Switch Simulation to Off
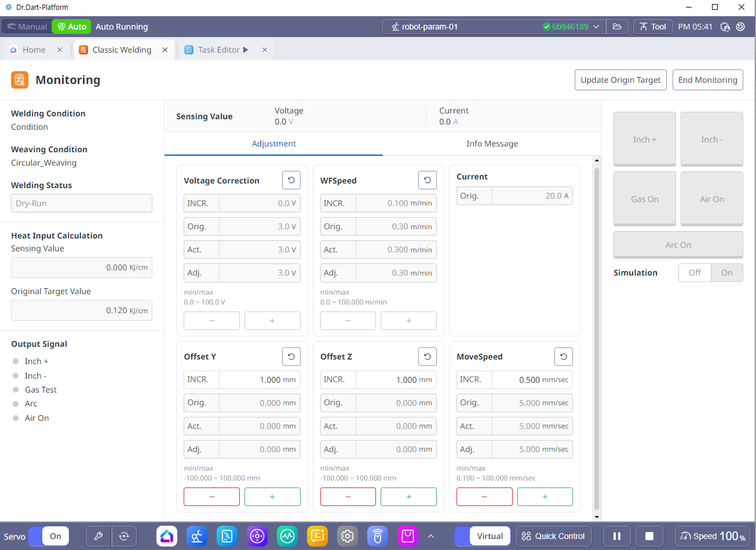 pyautogui.click(x=695, y=273)
